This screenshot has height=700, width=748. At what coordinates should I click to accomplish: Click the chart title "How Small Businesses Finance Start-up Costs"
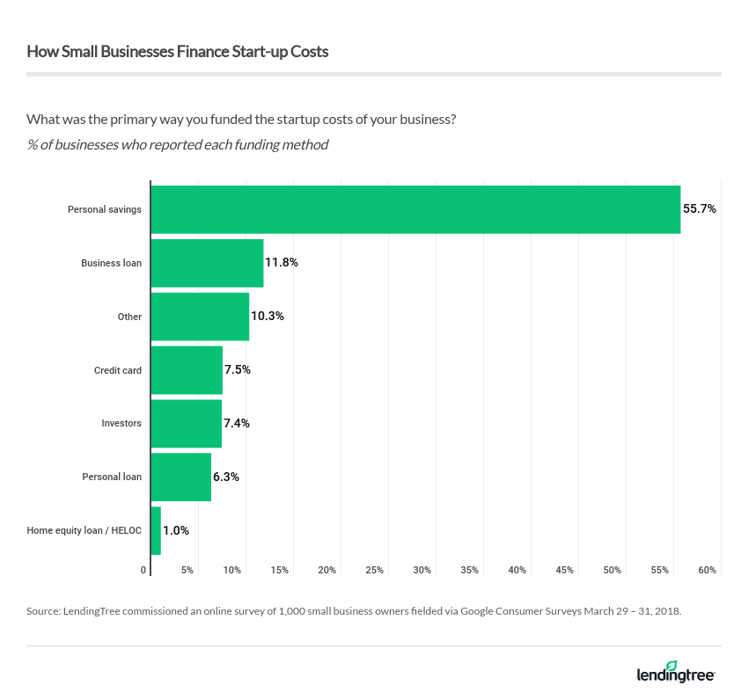pos(178,52)
